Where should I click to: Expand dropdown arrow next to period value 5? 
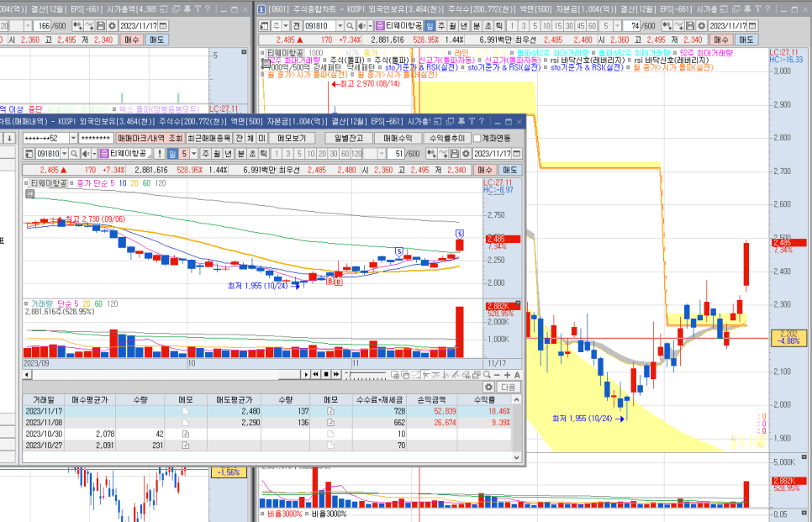point(193,154)
